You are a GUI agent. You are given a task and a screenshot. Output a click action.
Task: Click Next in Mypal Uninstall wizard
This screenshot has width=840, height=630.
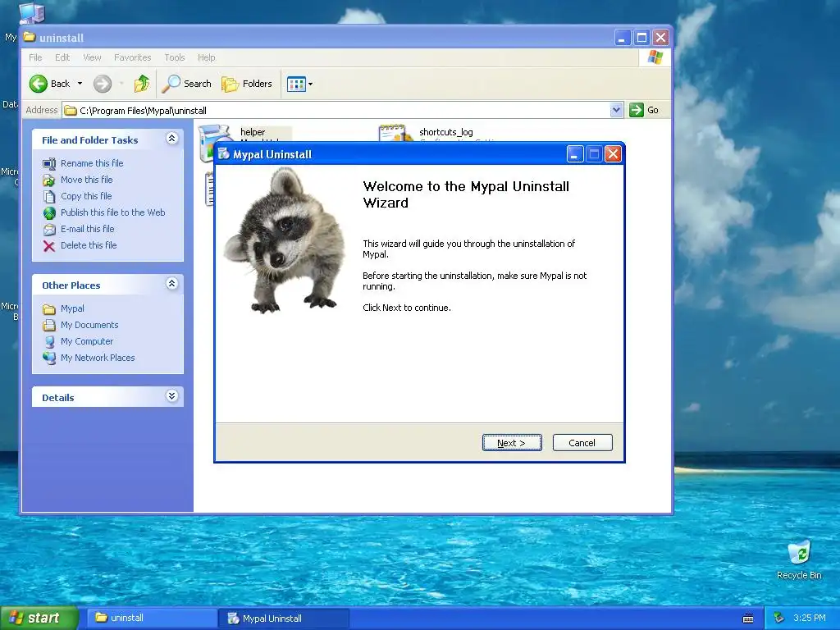tap(512, 442)
